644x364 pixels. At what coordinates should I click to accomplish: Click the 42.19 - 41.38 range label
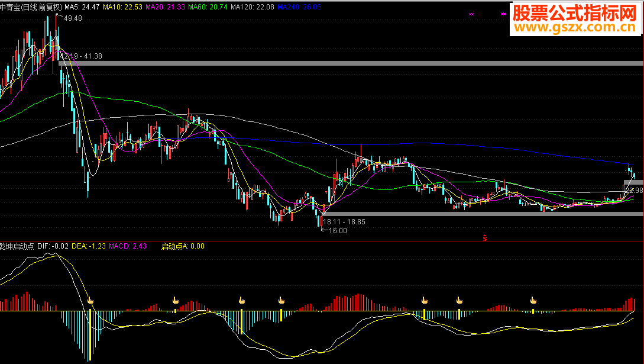pyautogui.click(x=82, y=56)
